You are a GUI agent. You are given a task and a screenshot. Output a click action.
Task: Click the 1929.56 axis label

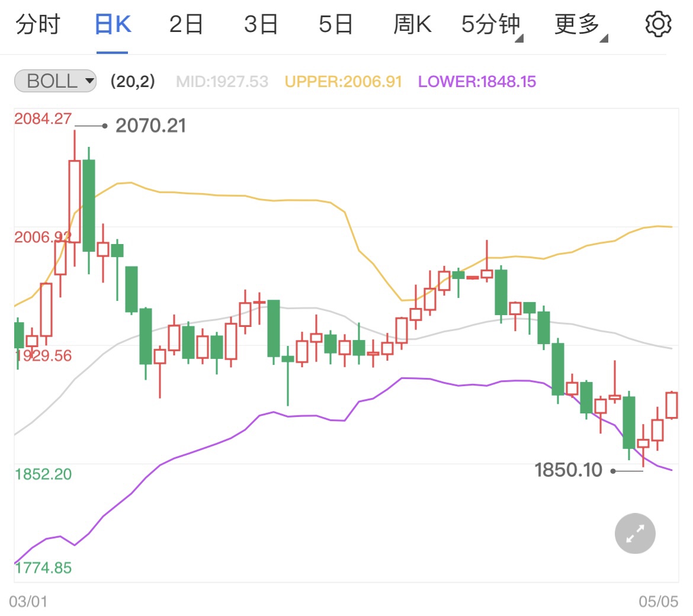pyautogui.click(x=43, y=356)
